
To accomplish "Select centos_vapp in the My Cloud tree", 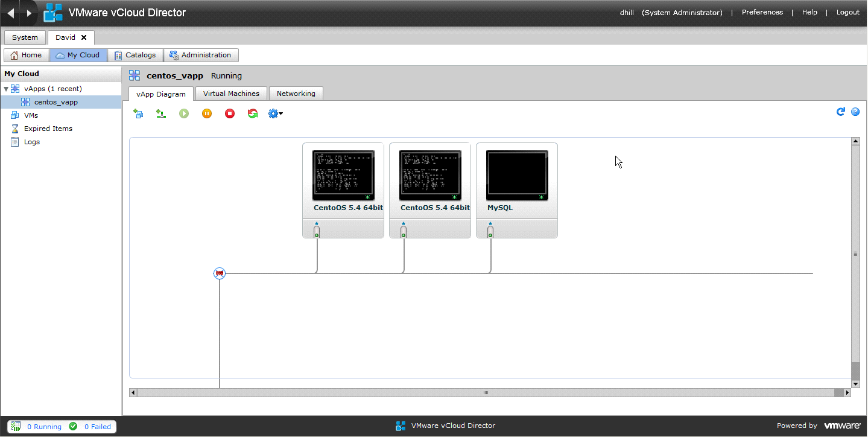I will click(55, 102).
